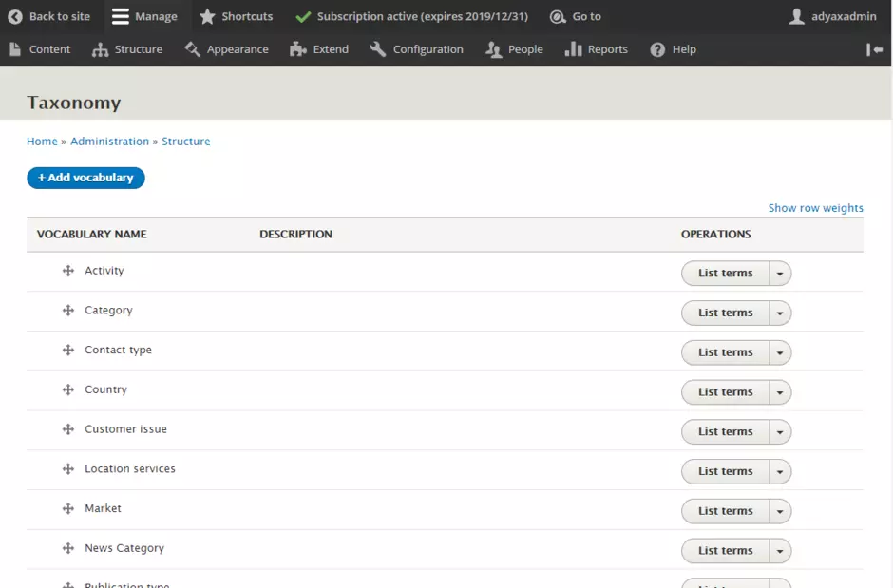Click the drag handle next to Market

pyautogui.click(x=68, y=508)
